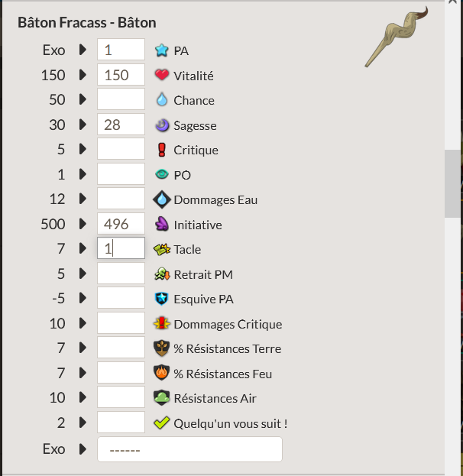This screenshot has height=476, width=463.
Task: Click the Retrait PM input box
Action: point(121,274)
